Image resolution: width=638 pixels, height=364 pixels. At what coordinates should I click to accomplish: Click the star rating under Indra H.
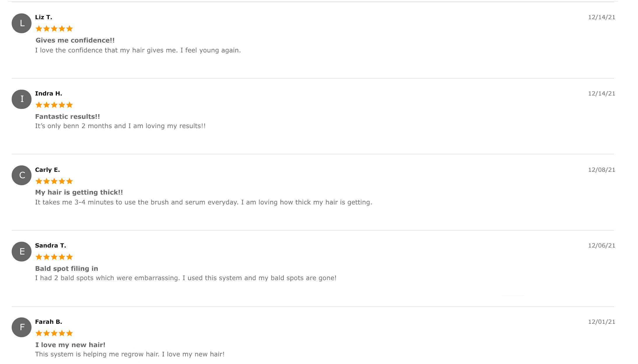[54, 105]
